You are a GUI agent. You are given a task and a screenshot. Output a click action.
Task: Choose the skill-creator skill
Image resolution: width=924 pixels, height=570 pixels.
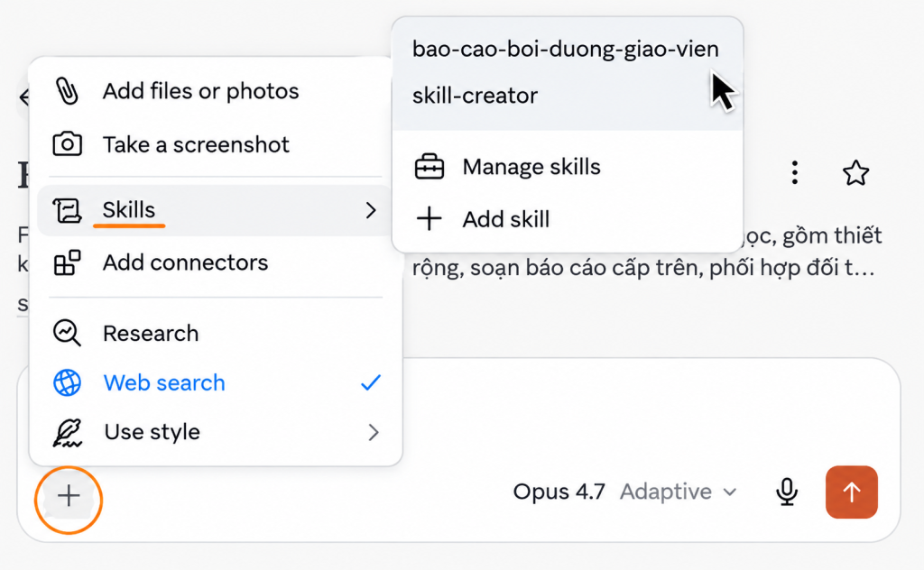point(475,96)
